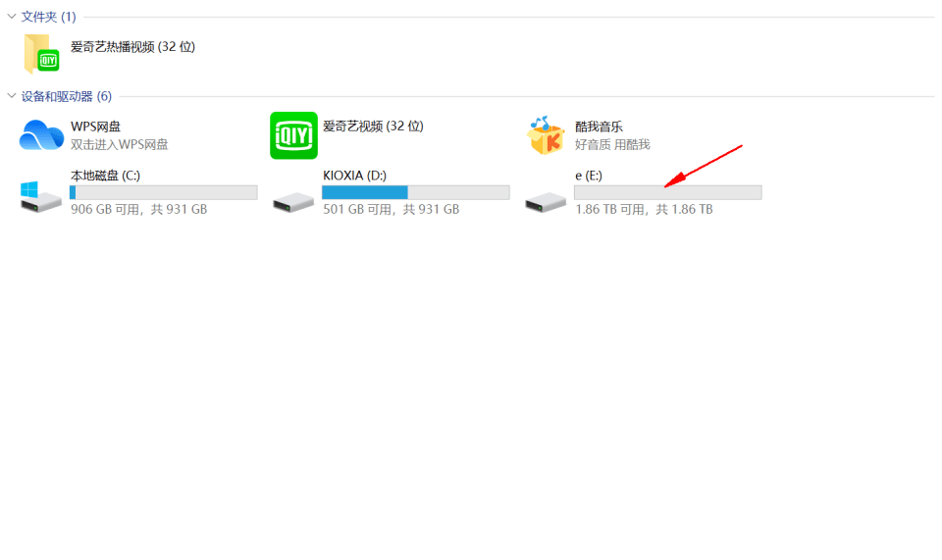Select the 本地磁盘 (C:) label
Viewport: 942px width, 560px height.
(105, 176)
